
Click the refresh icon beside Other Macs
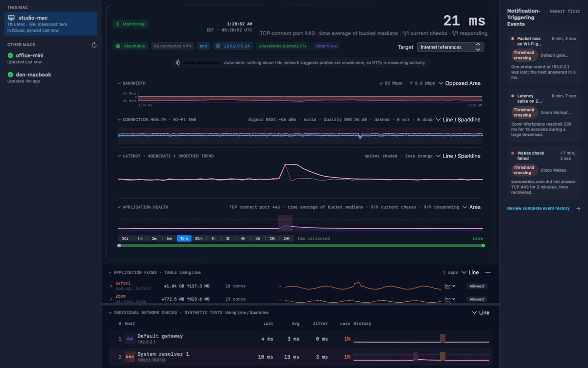[x=94, y=45]
